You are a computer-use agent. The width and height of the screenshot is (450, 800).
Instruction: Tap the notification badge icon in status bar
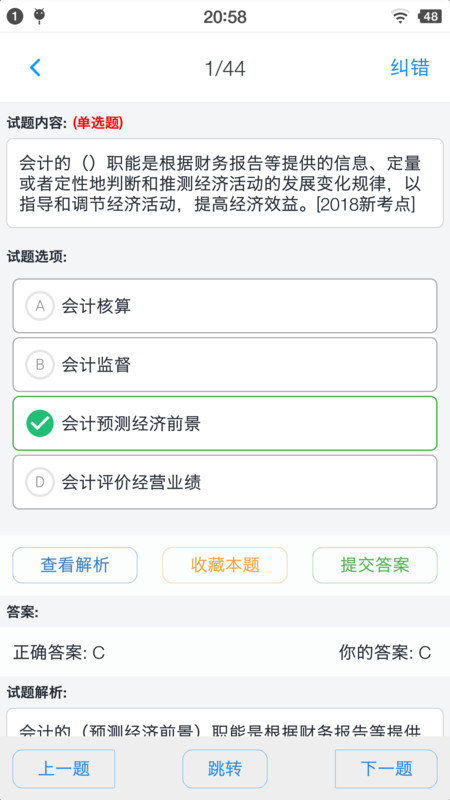(15, 17)
